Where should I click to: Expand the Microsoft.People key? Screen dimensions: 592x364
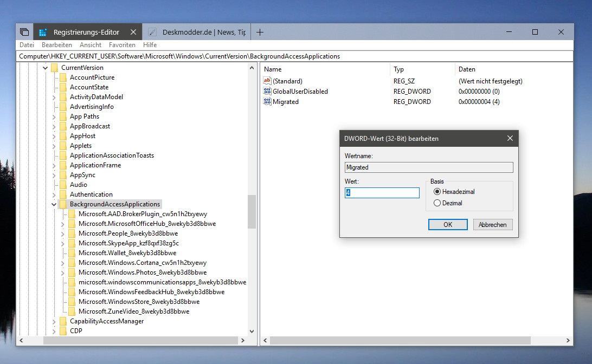click(x=63, y=234)
